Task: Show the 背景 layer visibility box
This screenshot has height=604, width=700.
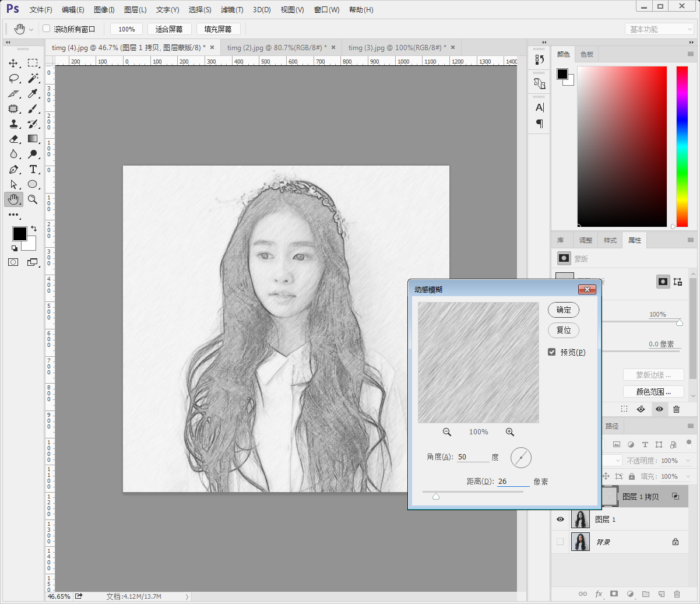Action: (x=560, y=542)
